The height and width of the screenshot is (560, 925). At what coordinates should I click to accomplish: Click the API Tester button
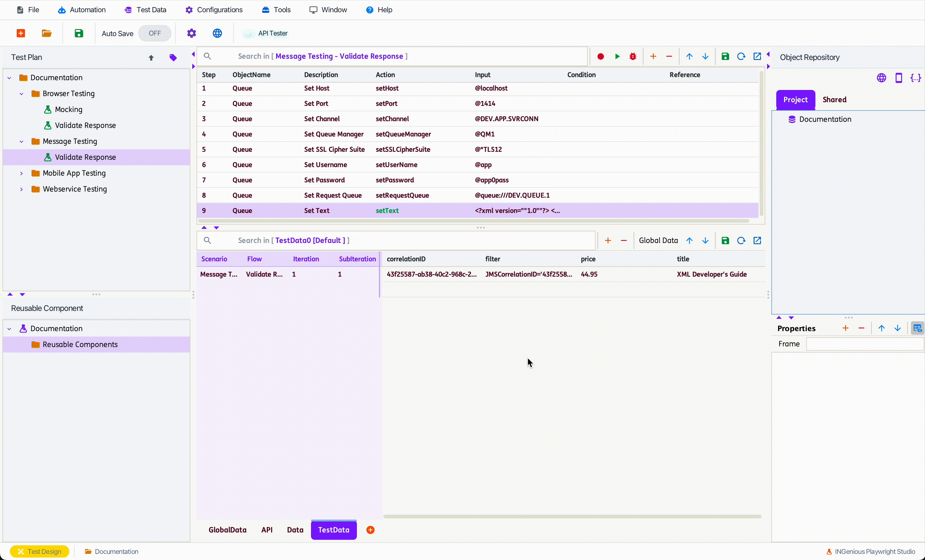[x=266, y=33]
